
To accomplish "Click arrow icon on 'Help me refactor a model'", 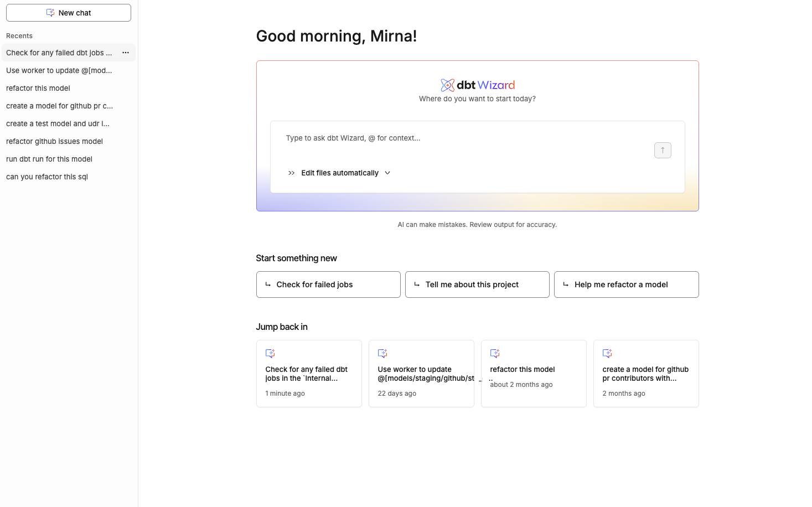I will [566, 284].
